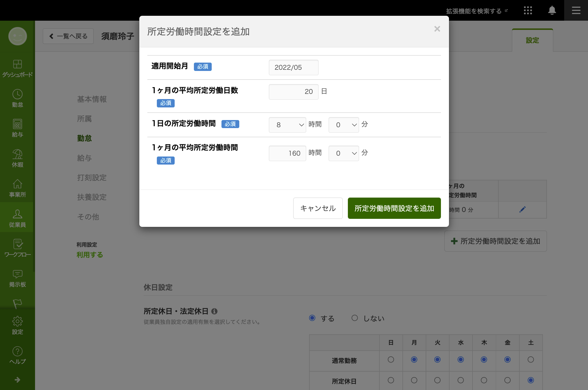Set Wednesday (水) to 通常勤務
588x390 pixels.
460,360
